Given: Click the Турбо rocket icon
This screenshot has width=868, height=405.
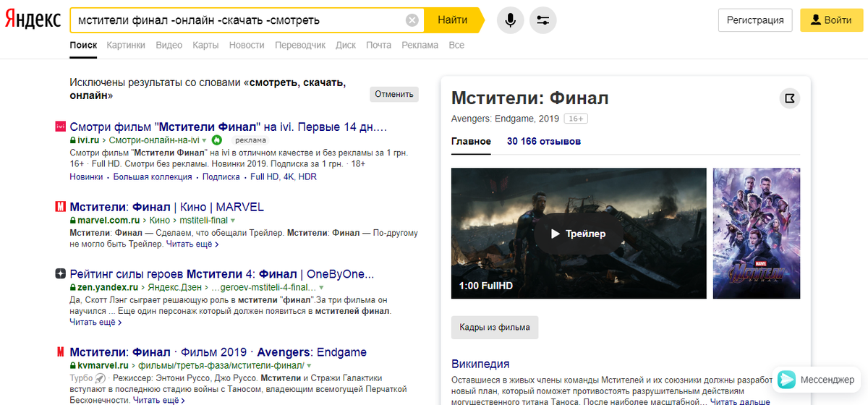Looking at the screenshot, I should (x=101, y=378).
